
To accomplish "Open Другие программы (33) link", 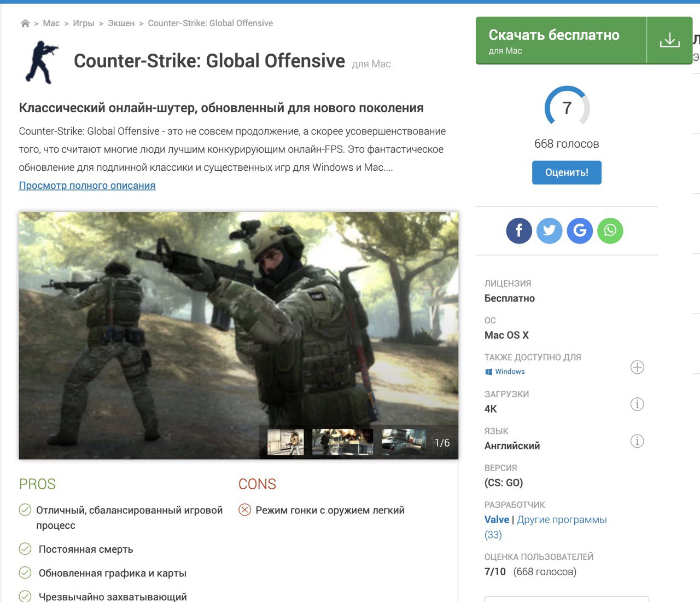I will pos(546,528).
